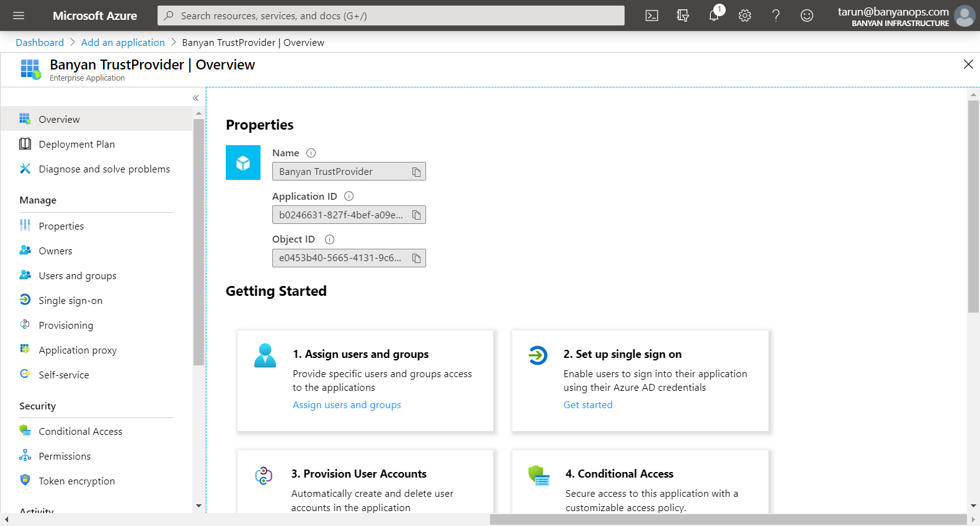The width and height of the screenshot is (980, 526).
Task: Open the 1. Assign users and groups card title
Action: 360,354
